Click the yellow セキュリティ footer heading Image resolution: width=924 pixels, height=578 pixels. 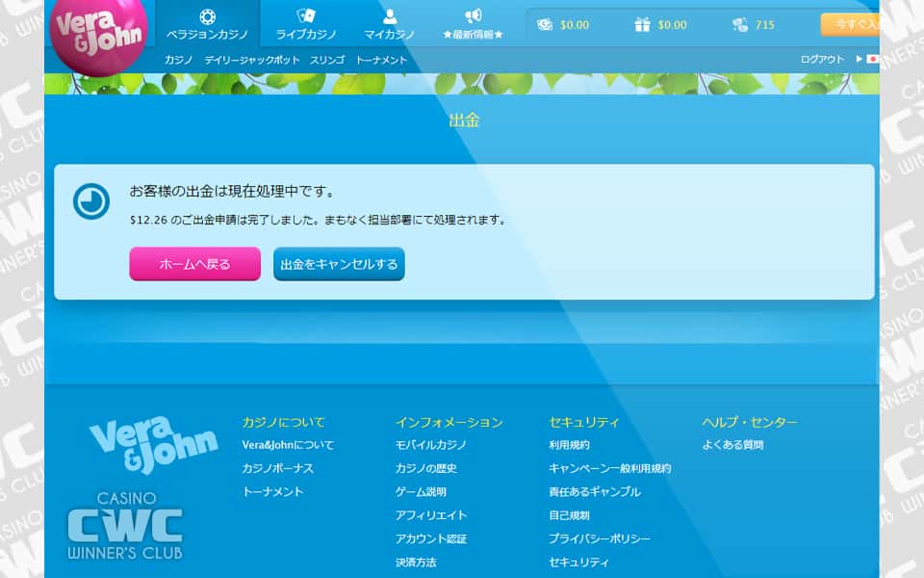(584, 422)
